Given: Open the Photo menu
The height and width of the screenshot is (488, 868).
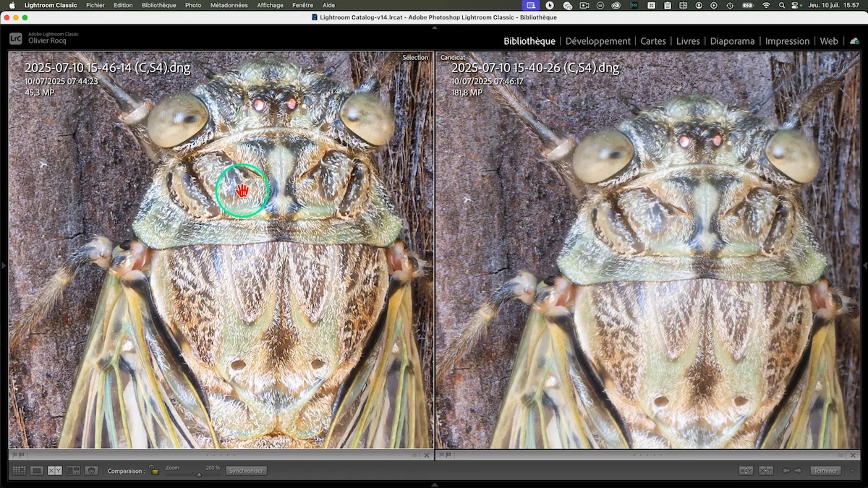Looking at the screenshot, I should pyautogui.click(x=193, y=5).
